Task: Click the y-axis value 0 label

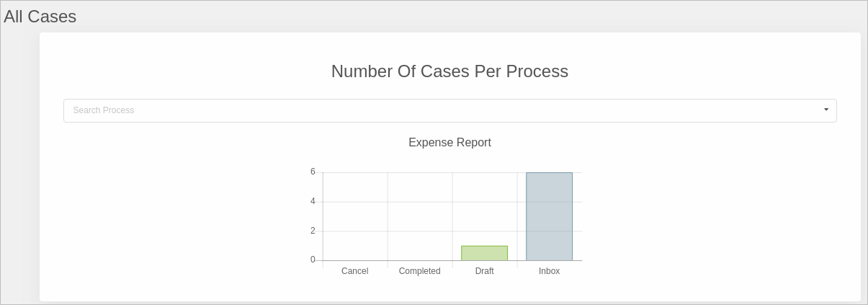Action: click(313, 260)
